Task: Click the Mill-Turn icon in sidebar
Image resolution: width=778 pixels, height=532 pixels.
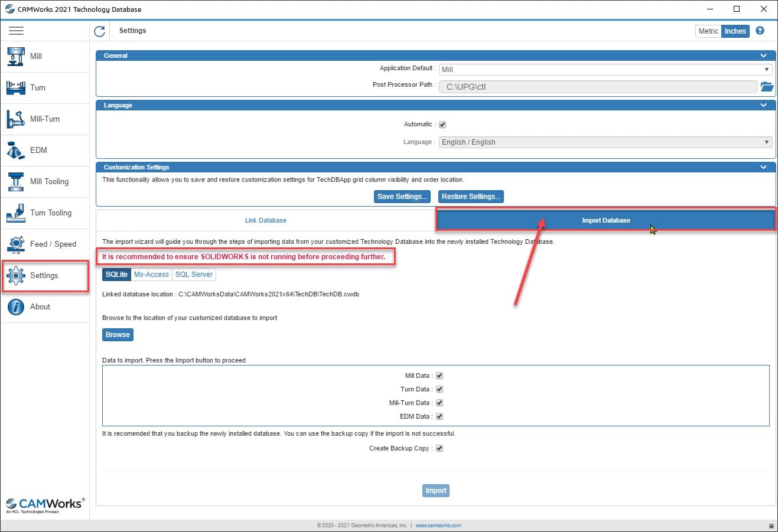Action: (16, 119)
